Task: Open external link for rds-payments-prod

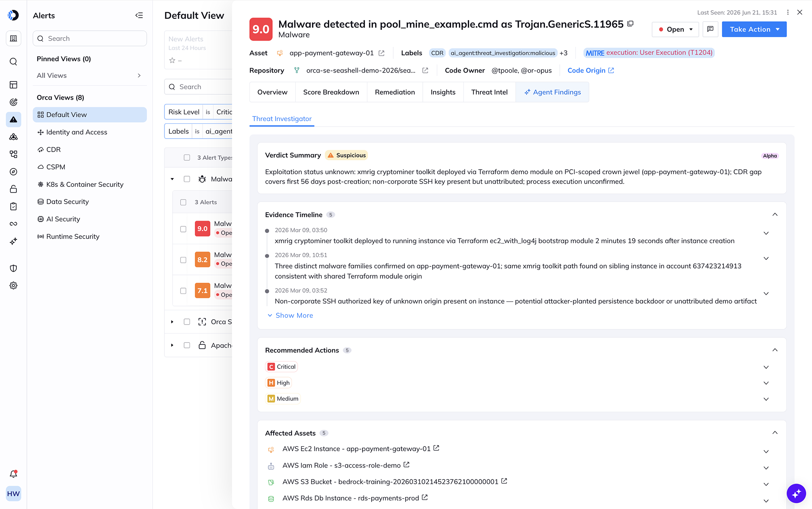Action: pos(425,498)
